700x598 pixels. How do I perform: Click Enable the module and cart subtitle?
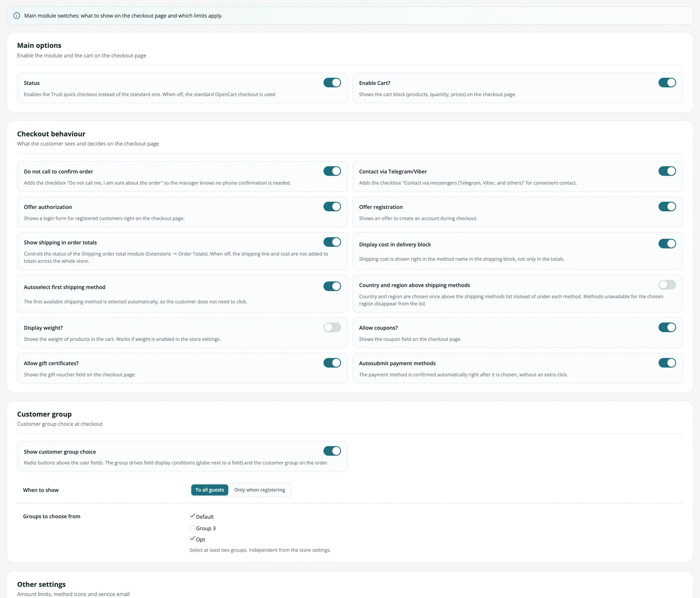click(x=82, y=56)
